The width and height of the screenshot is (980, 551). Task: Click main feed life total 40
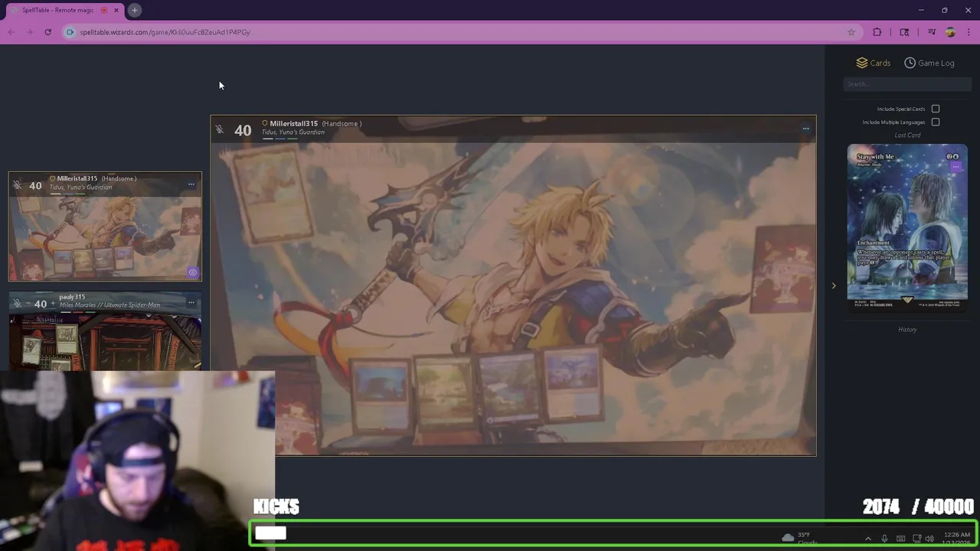tap(243, 130)
